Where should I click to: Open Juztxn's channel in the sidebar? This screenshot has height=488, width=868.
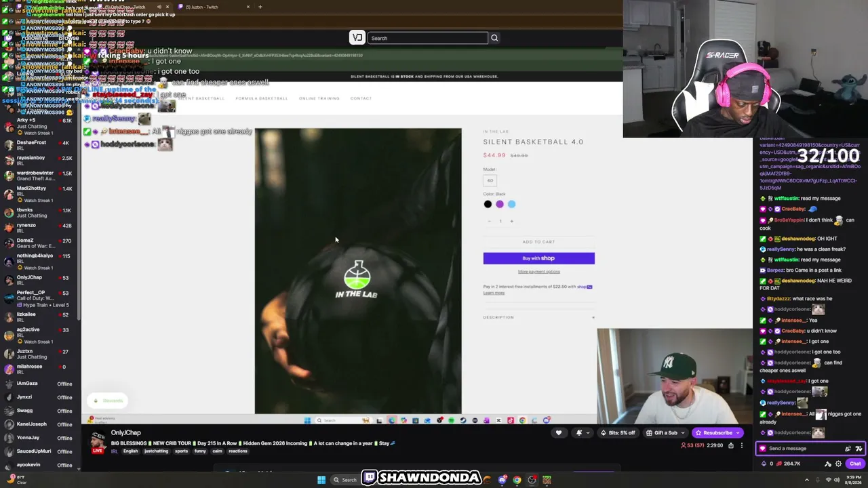coord(39,354)
